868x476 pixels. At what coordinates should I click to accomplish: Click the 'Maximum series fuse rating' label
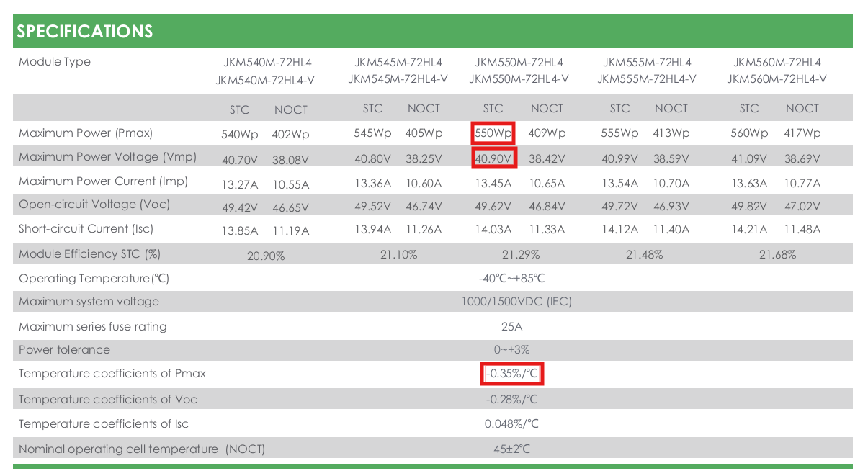point(93,327)
